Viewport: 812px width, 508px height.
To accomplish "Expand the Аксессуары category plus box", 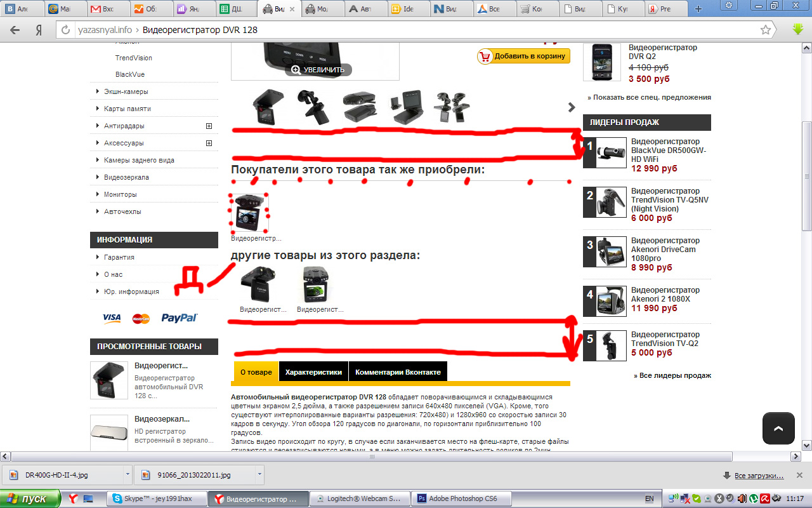I will pyautogui.click(x=209, y=143).
